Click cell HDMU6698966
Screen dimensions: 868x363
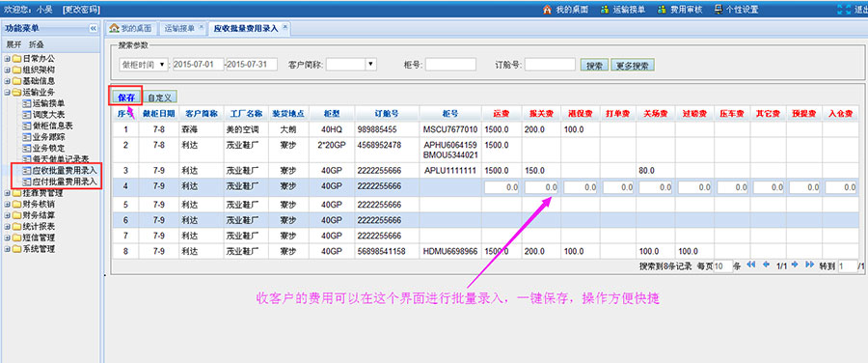point(450,252)
